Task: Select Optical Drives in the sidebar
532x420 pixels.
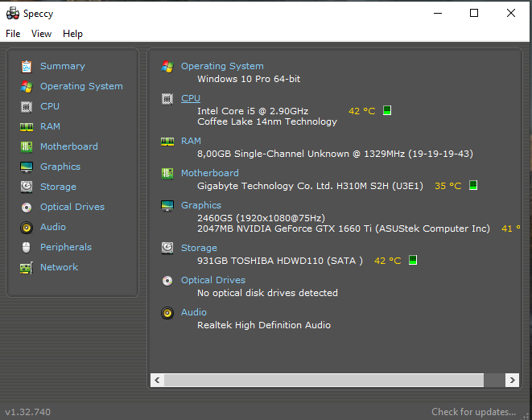Action: pyautogui.click(x=72, y=207)
